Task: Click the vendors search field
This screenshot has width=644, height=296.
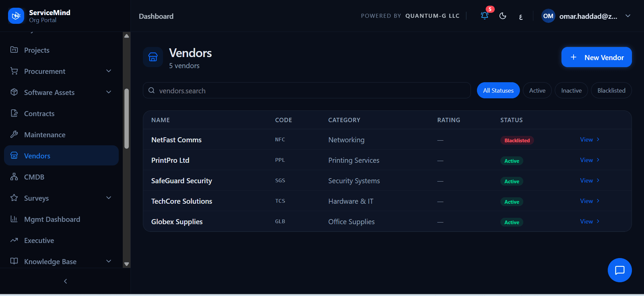Action: coord(307,90)
